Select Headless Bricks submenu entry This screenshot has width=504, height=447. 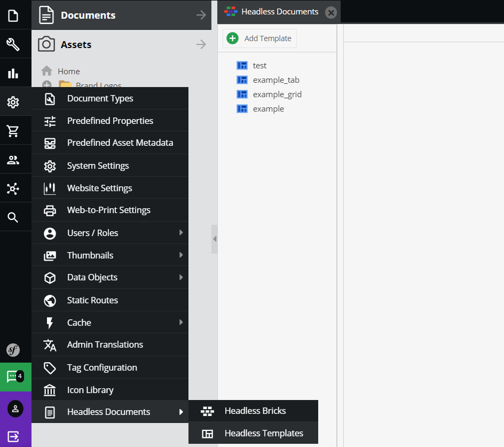tap(253, 411)
